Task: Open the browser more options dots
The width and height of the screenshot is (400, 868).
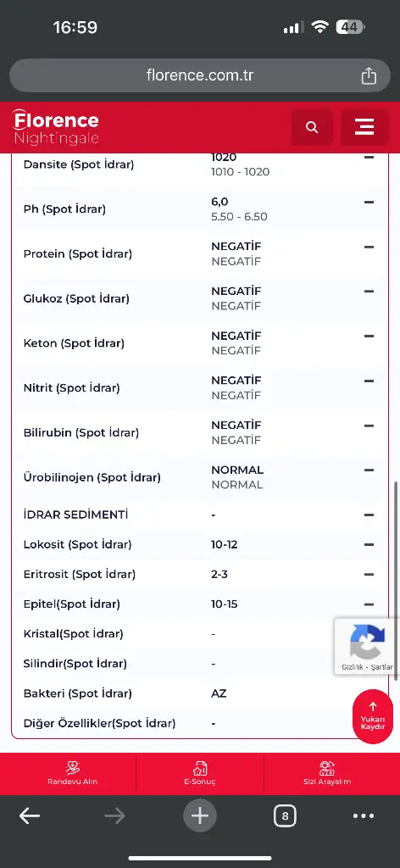Action: [364, 815]
